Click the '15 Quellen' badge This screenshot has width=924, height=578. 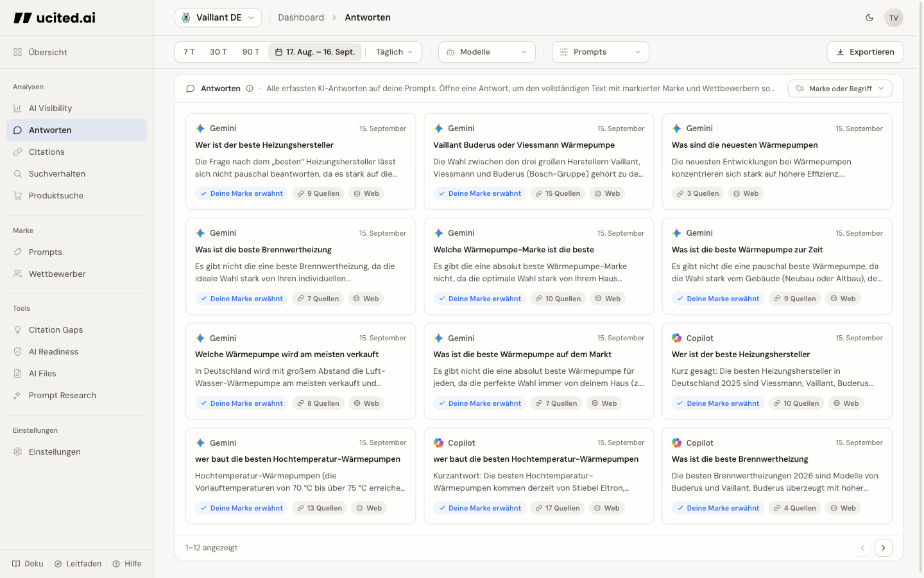558,193
